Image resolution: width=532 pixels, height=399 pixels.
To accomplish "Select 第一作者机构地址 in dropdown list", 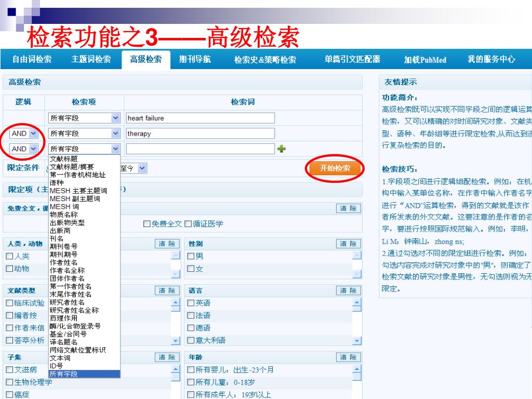I will click(x=84, y=175).
